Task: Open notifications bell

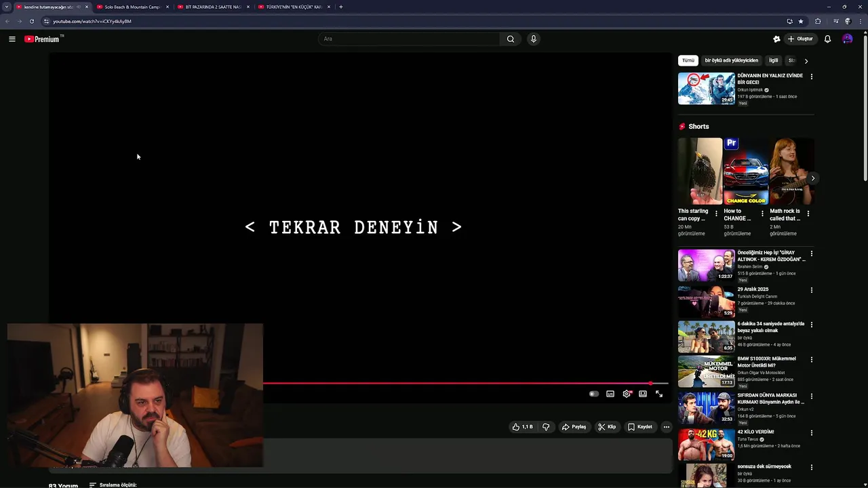Action: click(827, 39)
